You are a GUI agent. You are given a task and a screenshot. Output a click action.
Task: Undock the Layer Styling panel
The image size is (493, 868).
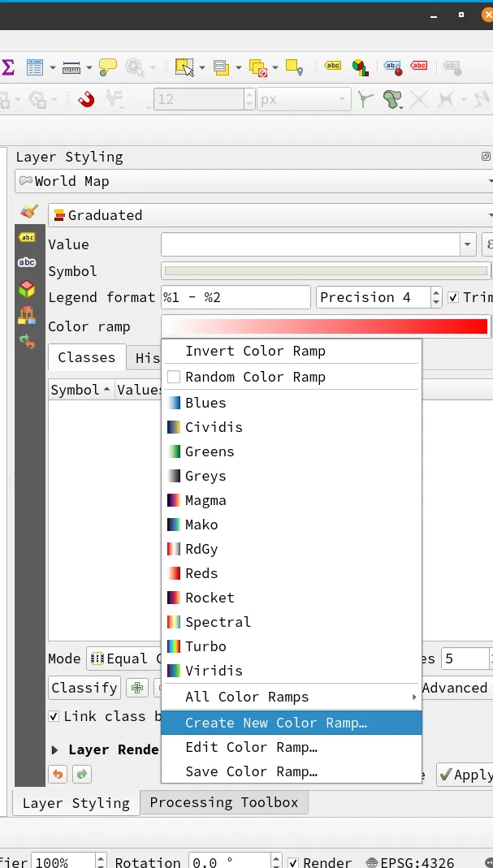point(486,157)
